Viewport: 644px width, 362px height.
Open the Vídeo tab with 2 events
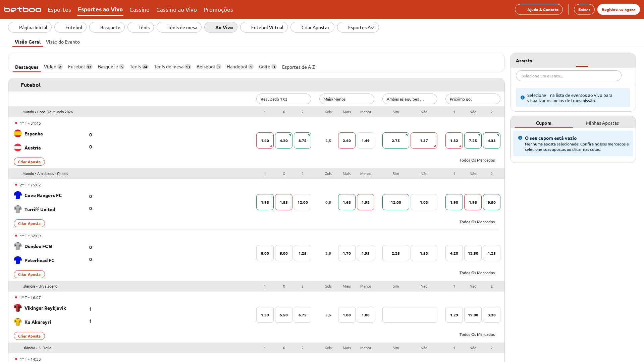tap(53, 67)
